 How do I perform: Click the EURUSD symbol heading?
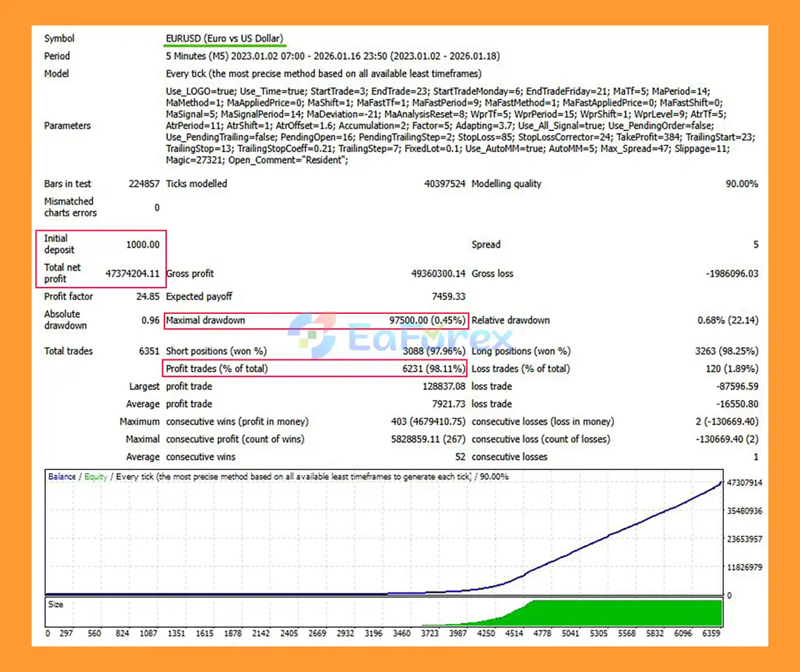coord(224,39)
